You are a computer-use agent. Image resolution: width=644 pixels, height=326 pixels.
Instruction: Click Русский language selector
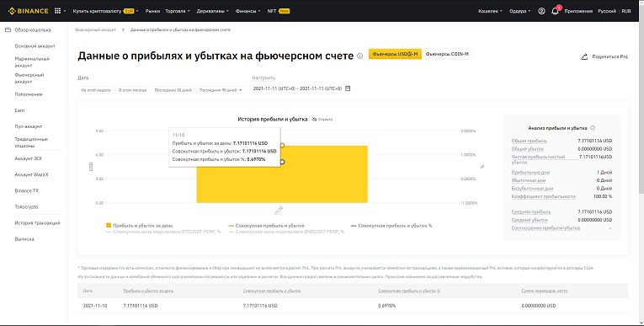[x=607, y=11]
